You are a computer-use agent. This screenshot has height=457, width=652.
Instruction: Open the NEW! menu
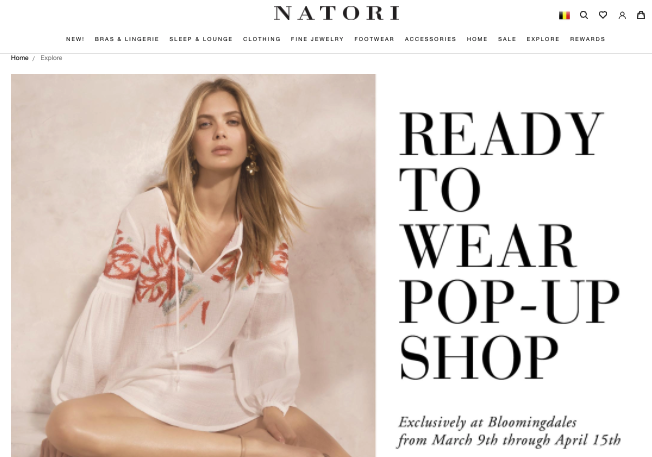[75, 39]
